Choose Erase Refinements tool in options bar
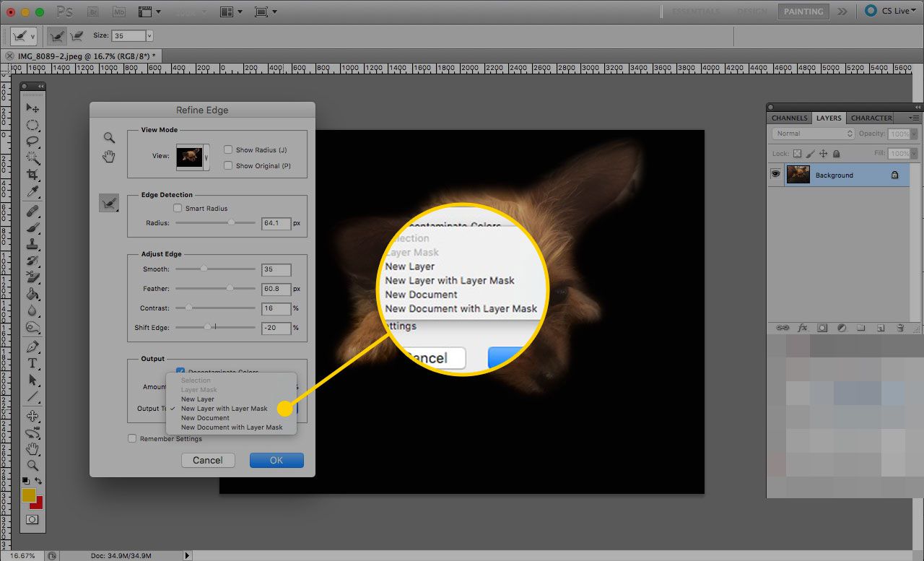 (x=76, y=35)
